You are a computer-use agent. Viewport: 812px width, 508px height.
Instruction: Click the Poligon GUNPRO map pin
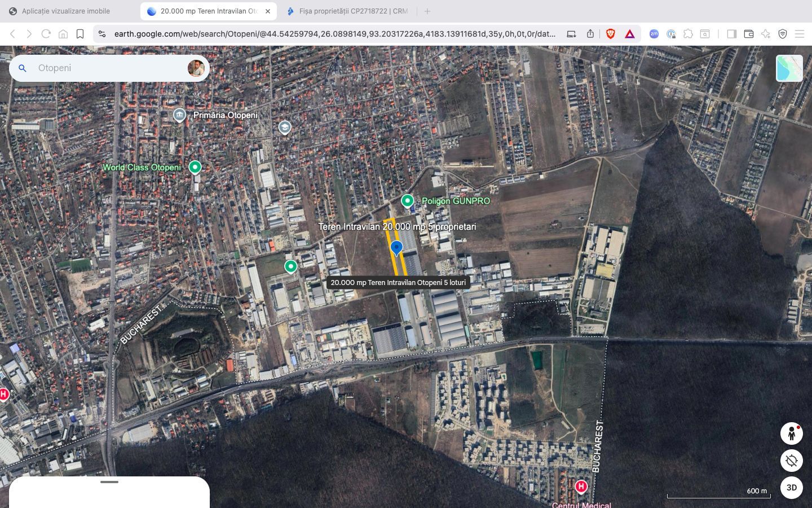407,200
